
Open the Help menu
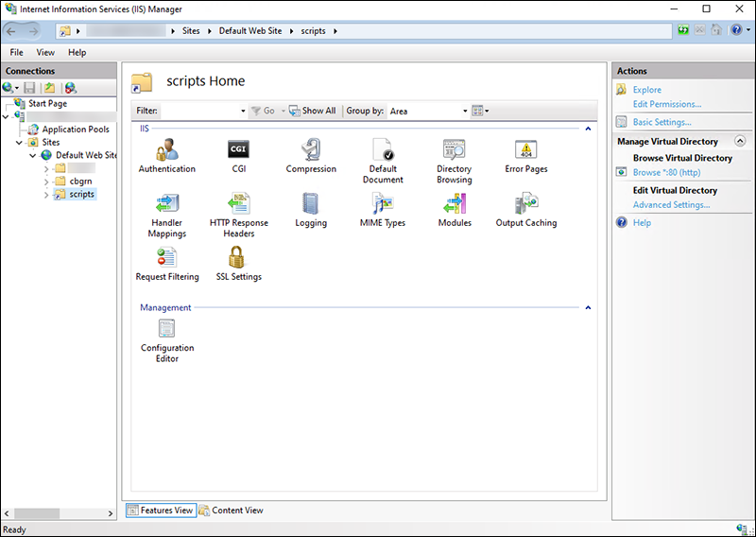pos(77,52)
